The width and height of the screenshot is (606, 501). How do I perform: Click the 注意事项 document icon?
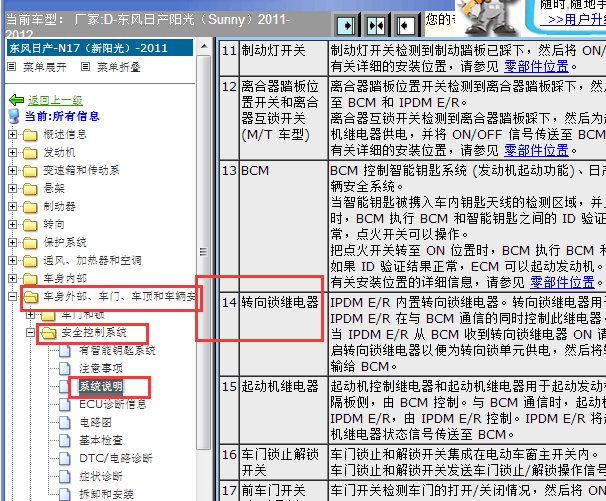[65, 368]
